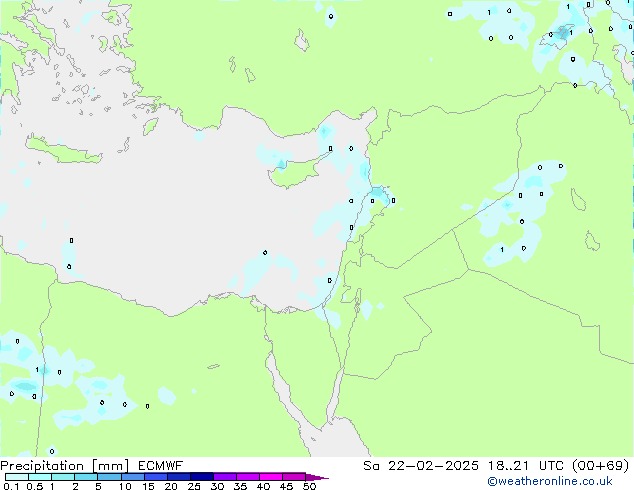Click the legend value '20'

(171, 486)
